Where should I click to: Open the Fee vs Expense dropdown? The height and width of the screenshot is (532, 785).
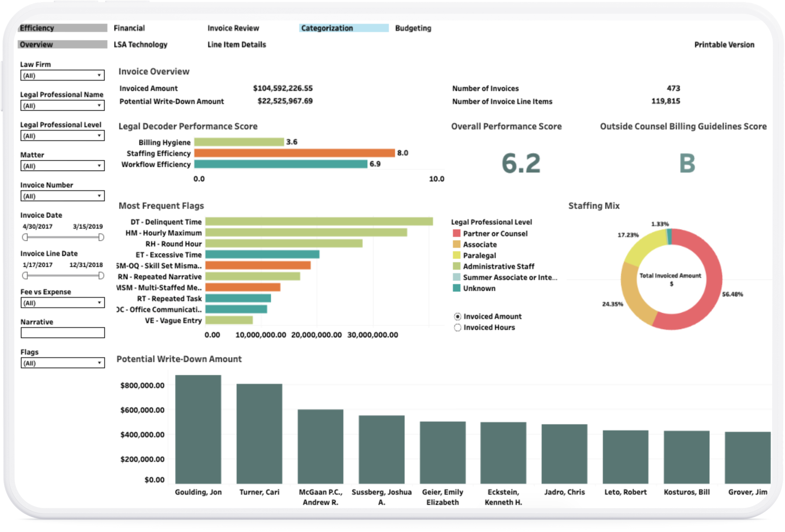pos(62,303)
